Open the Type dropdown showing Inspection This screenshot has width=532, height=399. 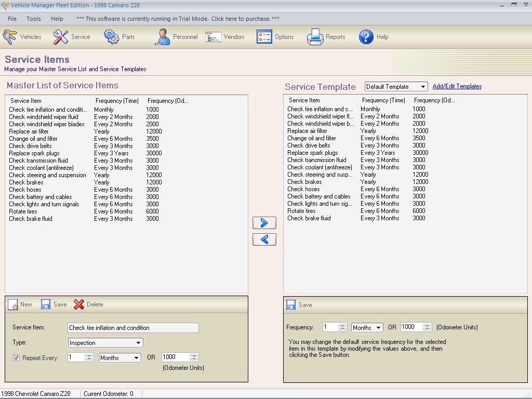click(x=139, y=342)
